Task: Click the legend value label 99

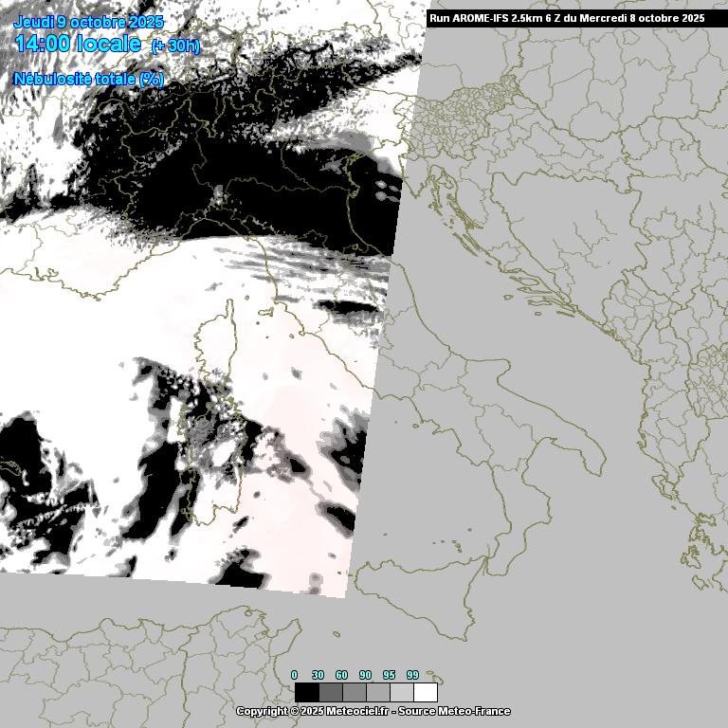Action: (412, 675)
